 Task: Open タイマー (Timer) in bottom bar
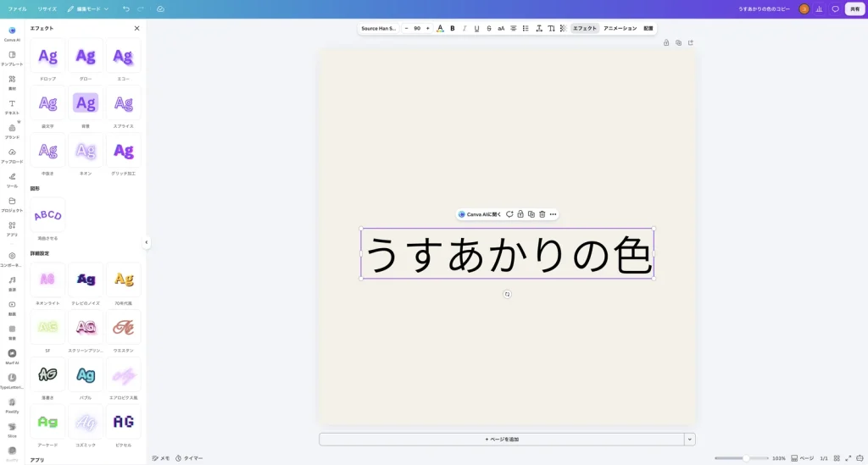189,458
